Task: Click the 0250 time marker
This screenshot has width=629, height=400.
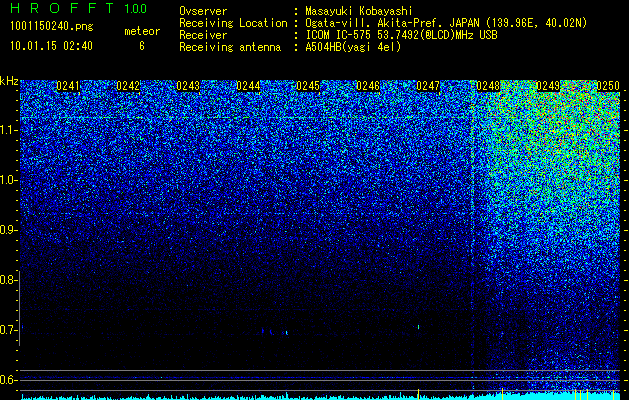Action: click(x=608, y=86)
